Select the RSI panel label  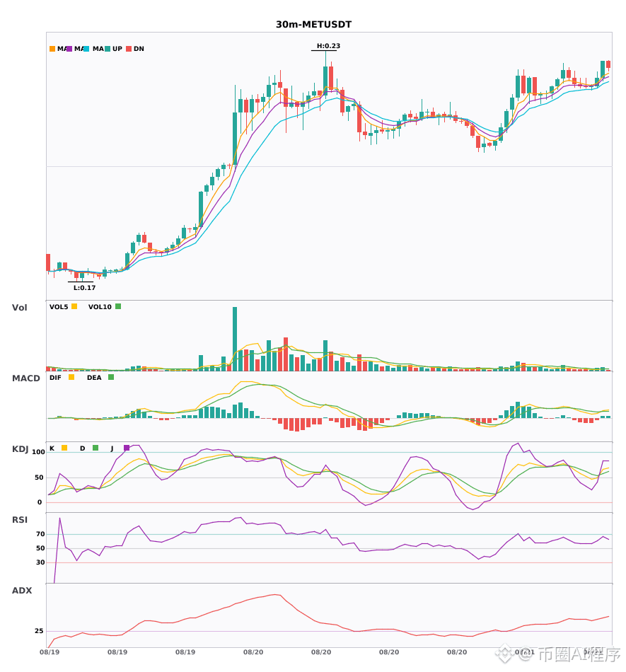[20, 520]
